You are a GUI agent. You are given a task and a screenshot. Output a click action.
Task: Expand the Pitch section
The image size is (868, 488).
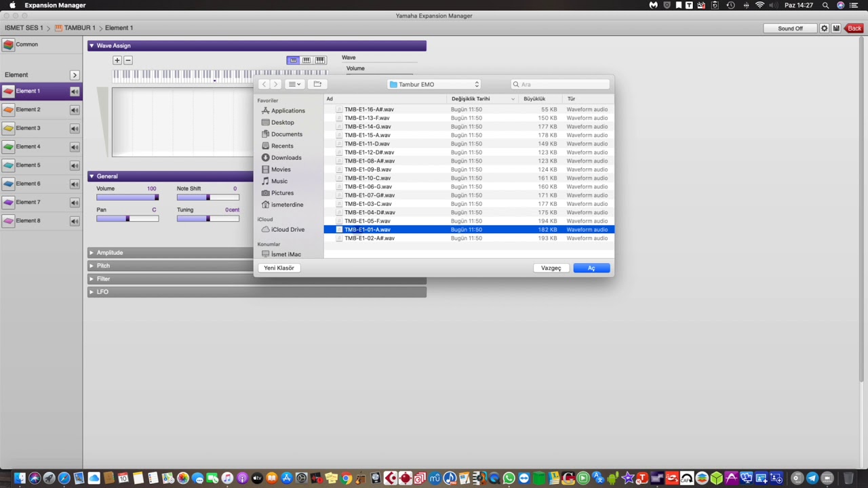pyautogui.click(x=92, y=266)
